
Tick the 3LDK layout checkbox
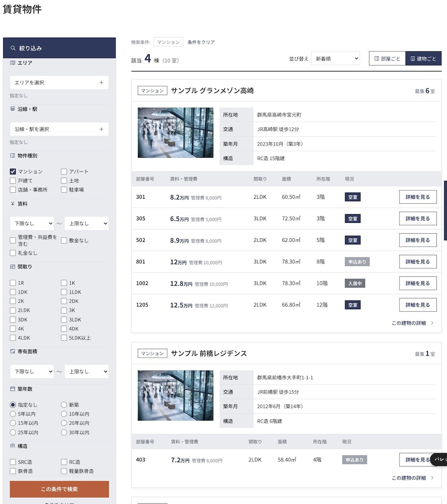click(x=64, y=319)
